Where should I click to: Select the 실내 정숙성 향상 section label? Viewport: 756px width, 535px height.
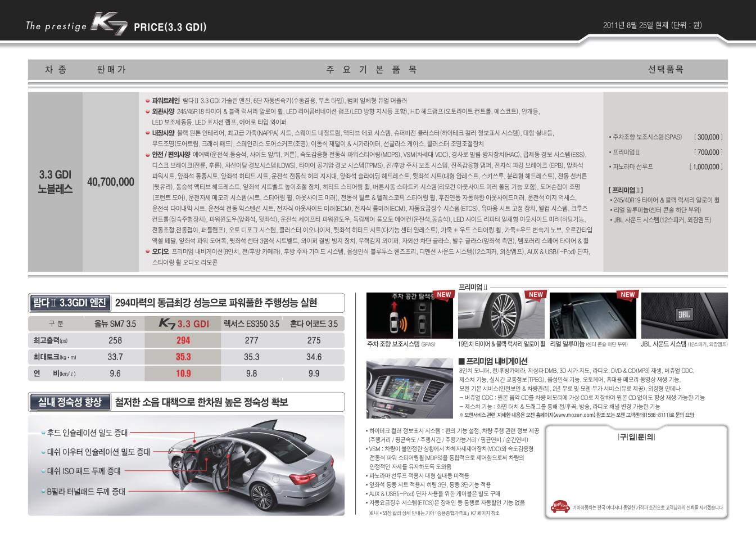[69, 402]
